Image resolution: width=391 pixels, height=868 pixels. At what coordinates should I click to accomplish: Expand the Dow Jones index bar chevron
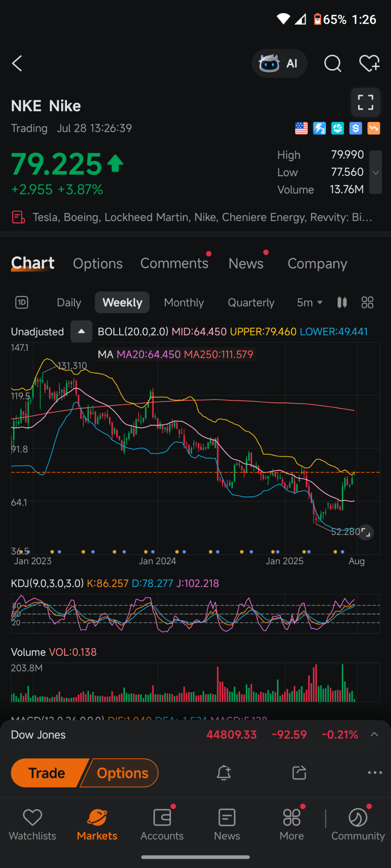374,735
